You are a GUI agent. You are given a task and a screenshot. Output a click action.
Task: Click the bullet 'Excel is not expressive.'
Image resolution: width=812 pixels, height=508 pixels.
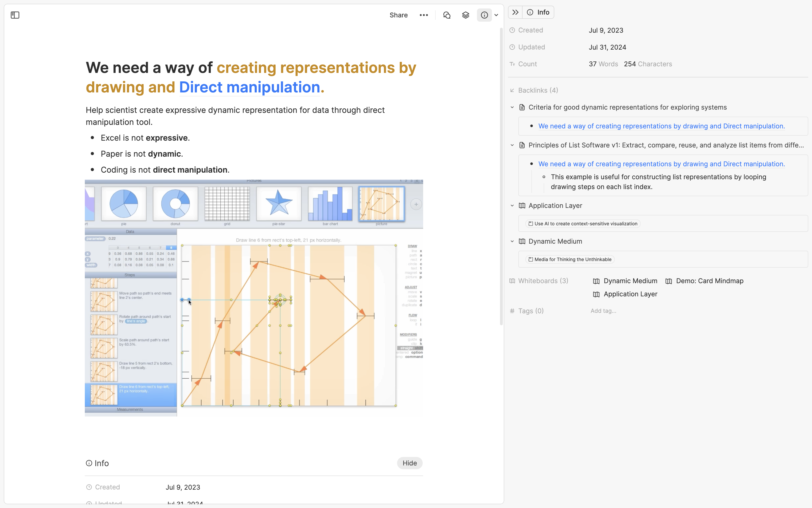(x=145, y=138)
